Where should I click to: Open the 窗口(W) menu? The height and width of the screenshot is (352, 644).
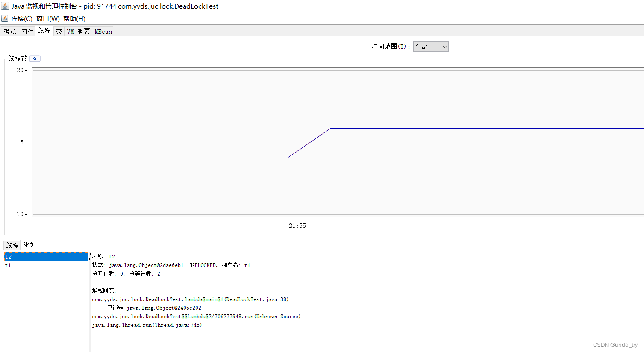[48, 19]
